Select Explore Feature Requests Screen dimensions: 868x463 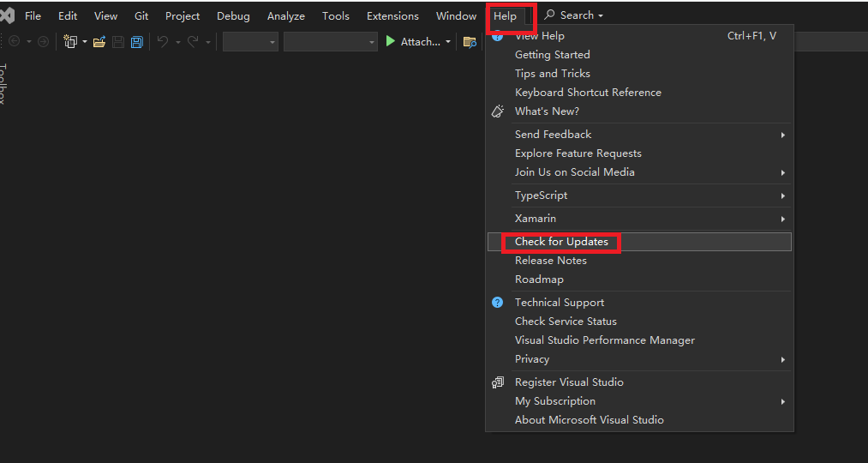tap(639, 153)
